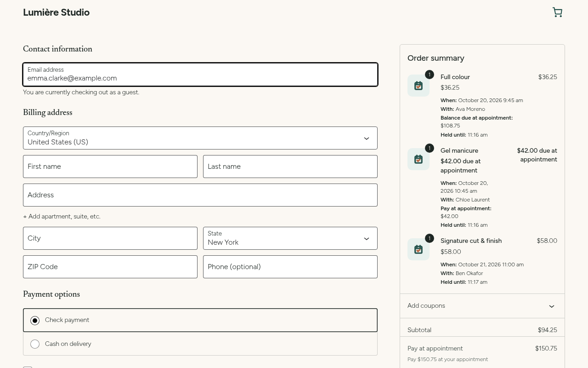Click the 'Billing address' heading
The width and height of the screenshot is (588, 368).
tap(48, 113)
